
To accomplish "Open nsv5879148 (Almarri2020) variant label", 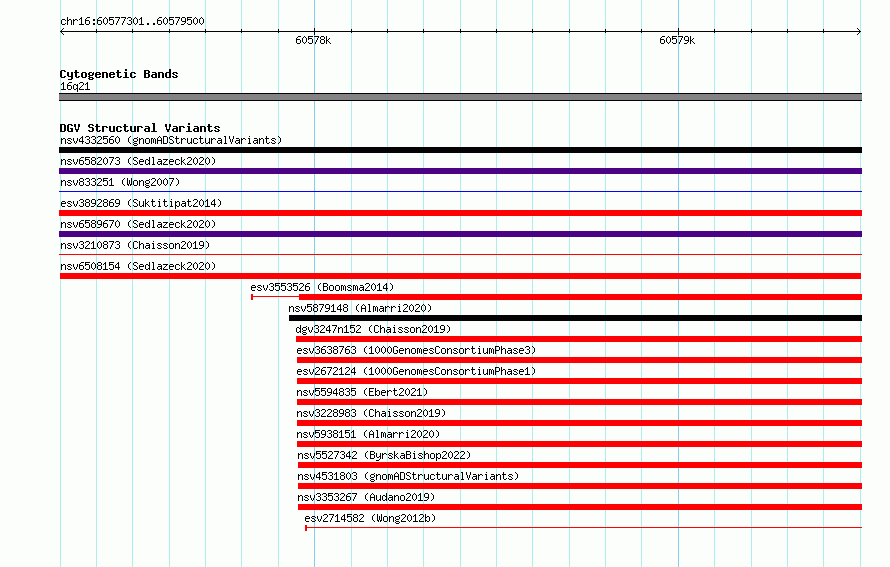I will click(x=360, y=308).
